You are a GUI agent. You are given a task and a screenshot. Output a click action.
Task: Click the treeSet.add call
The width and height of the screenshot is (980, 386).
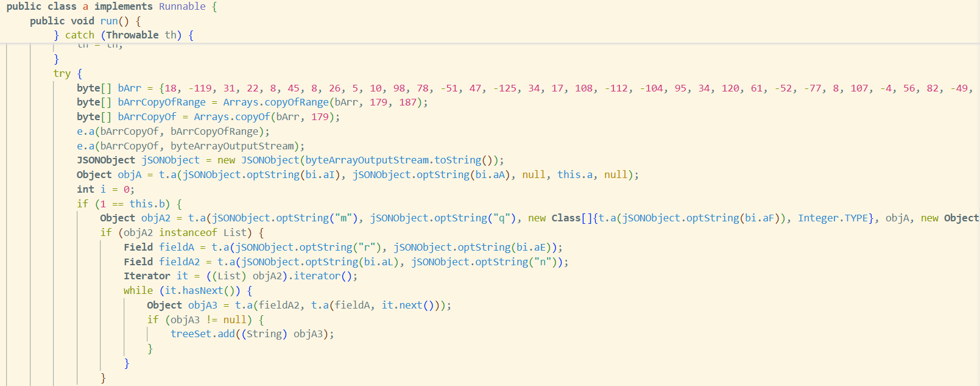pyautogui.click(x=202, y=334)
